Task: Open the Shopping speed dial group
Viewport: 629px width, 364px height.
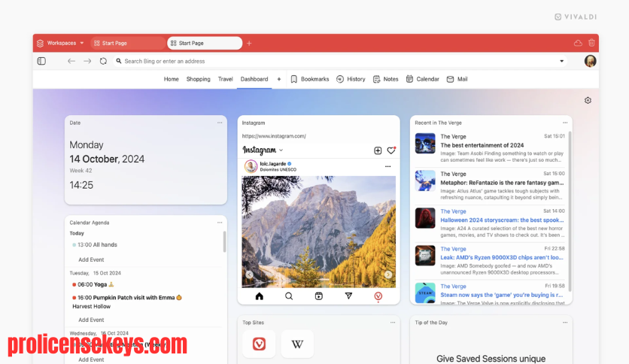Action: (198, 79)
